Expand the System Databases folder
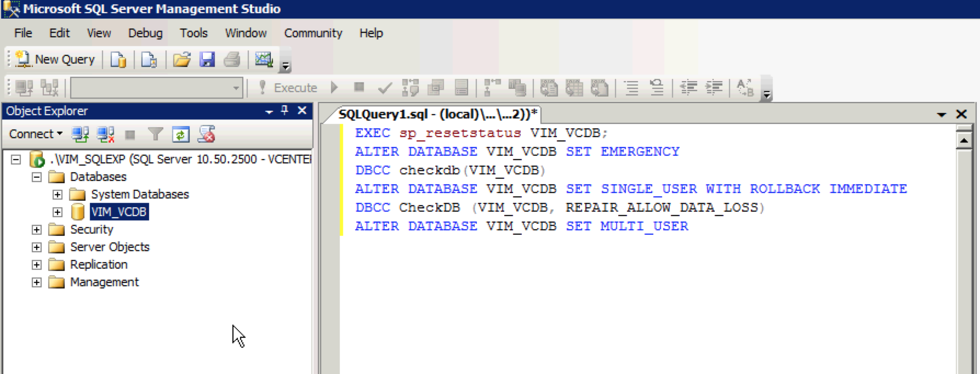 [x=57, y=195]
